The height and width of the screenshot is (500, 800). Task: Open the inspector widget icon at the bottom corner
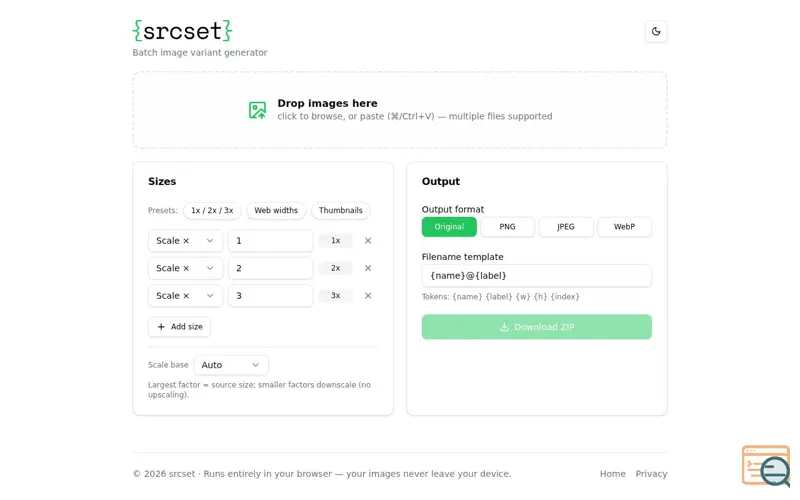pyautogui.click(x=766, y=466)
